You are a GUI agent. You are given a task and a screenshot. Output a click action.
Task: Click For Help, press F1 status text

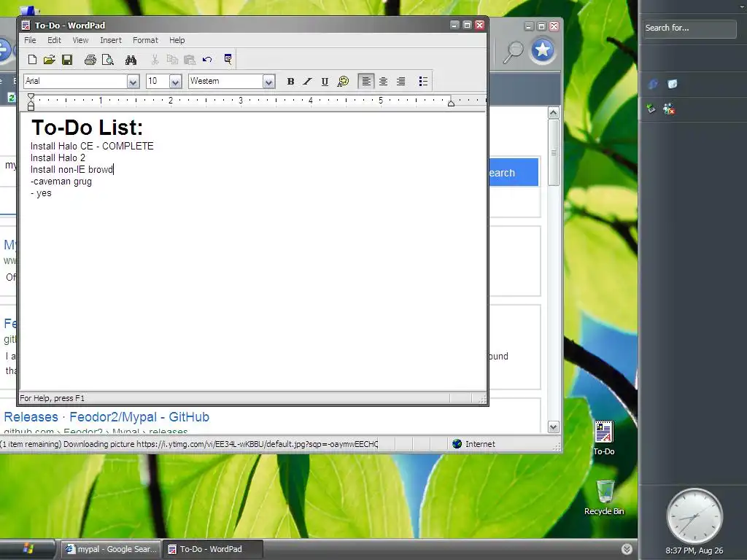point(52,398)
